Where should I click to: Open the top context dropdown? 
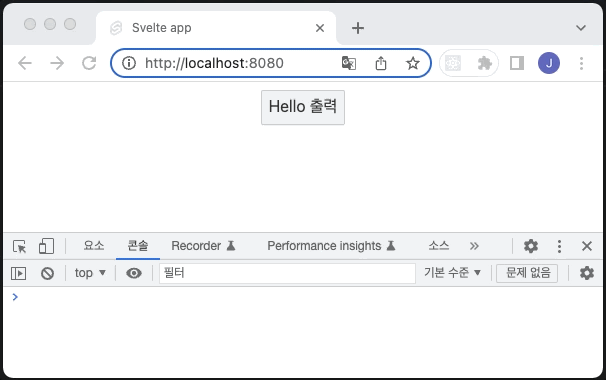90,273
